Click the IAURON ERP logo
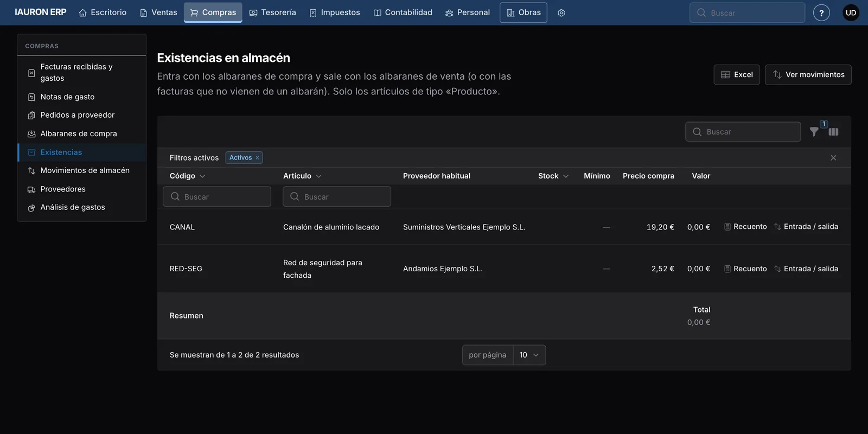Viewport: 868px width, 434px height. [41, 12]
